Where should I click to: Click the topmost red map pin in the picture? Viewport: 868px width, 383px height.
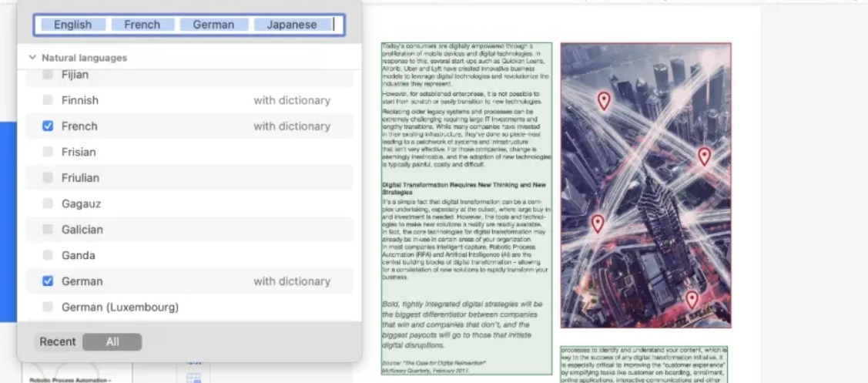[604, 100]
